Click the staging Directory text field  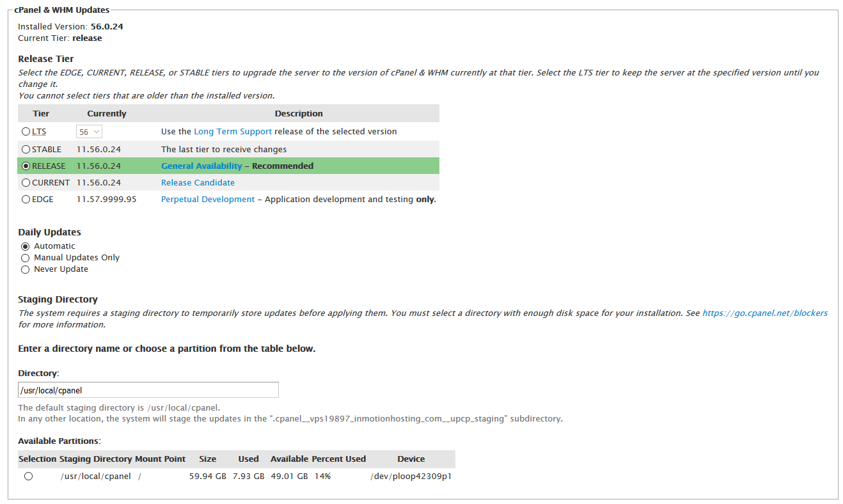click(x=148, y=390)
